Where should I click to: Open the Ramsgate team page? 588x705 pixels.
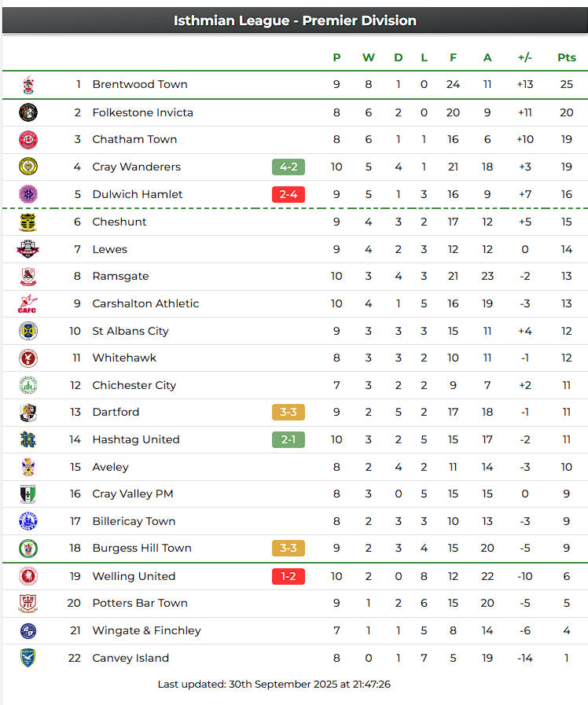click(120, 276)
